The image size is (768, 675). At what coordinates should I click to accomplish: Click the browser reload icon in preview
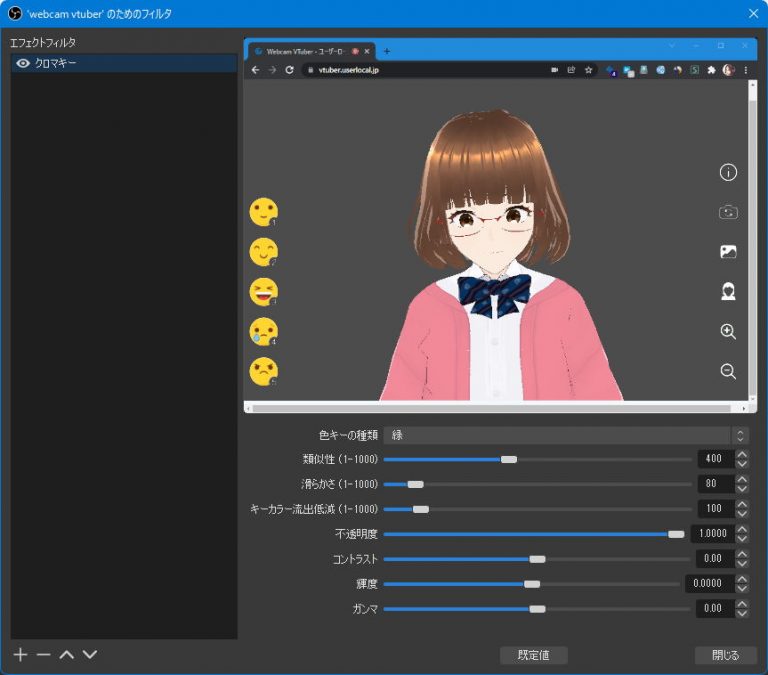tap(289, 70)
